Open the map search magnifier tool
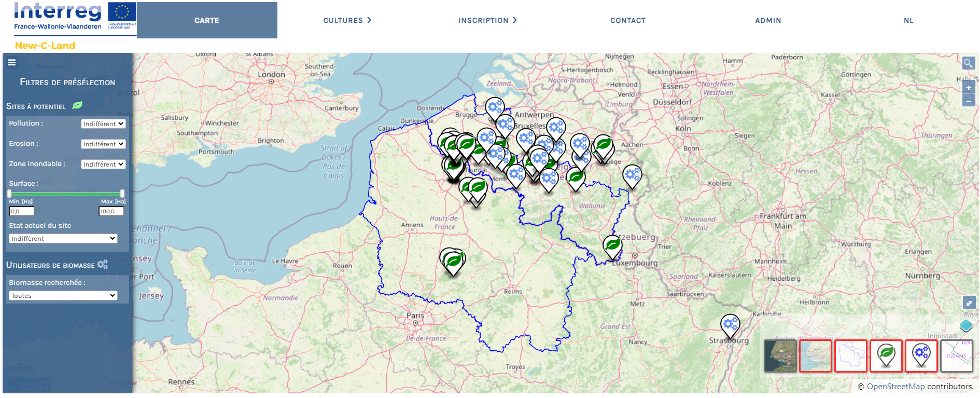Viewport: 980px width, 398px height. pos(968,63)
